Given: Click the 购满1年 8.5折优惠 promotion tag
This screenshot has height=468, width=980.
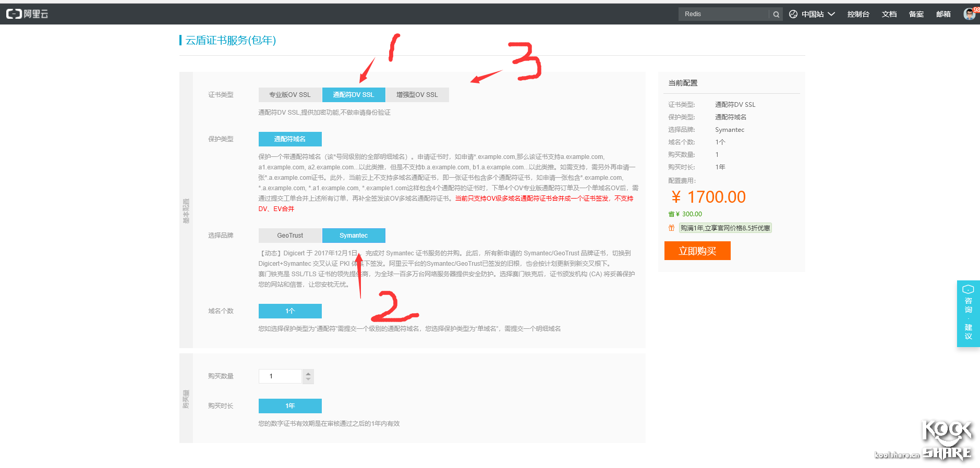Looking at the screenshot, I should click(x=725, y=228).
